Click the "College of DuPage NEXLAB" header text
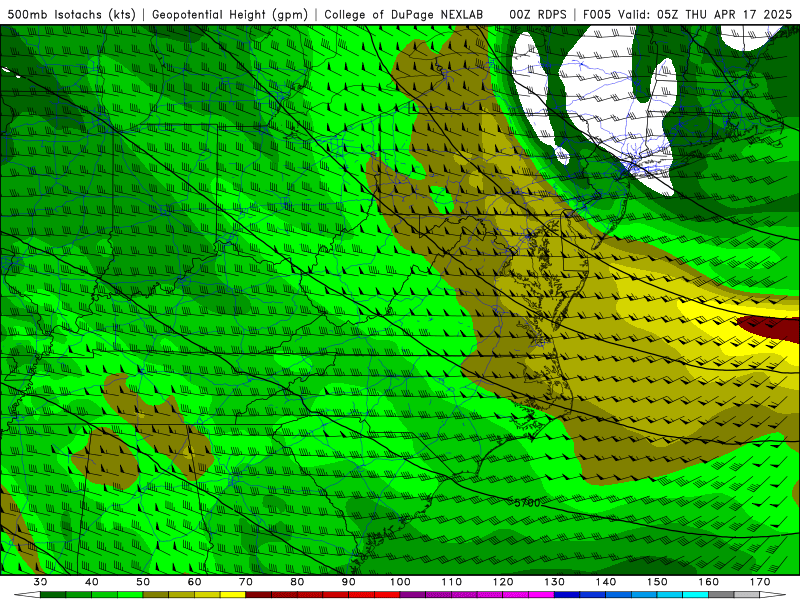Viewport: 800px width, 600px height. click(x=404, y=14)
